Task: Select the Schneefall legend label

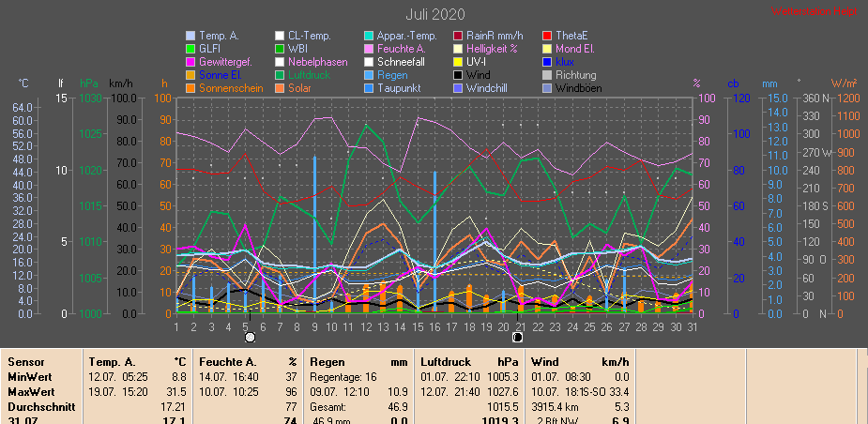Action: pyautogui.click(x=401, y=62)
